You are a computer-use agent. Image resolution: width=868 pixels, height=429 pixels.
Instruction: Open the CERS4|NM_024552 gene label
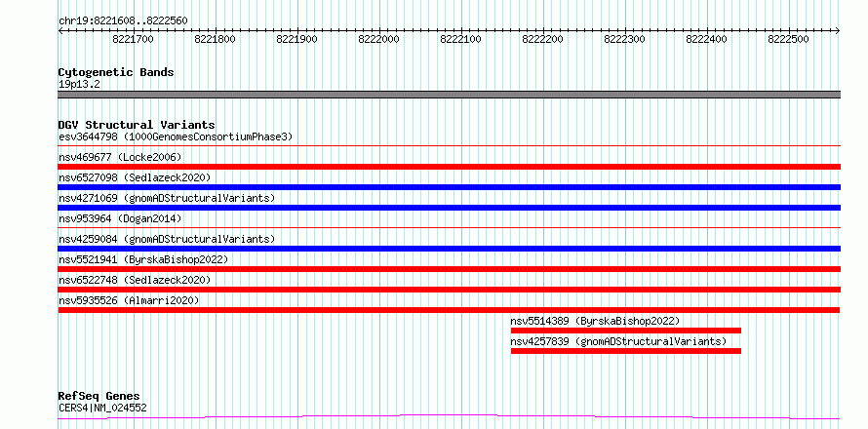[102, 409]
